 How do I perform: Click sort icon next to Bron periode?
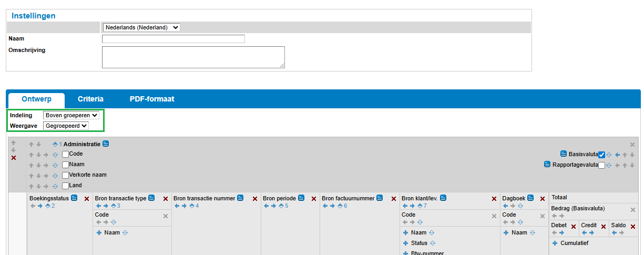coord(281,206)
